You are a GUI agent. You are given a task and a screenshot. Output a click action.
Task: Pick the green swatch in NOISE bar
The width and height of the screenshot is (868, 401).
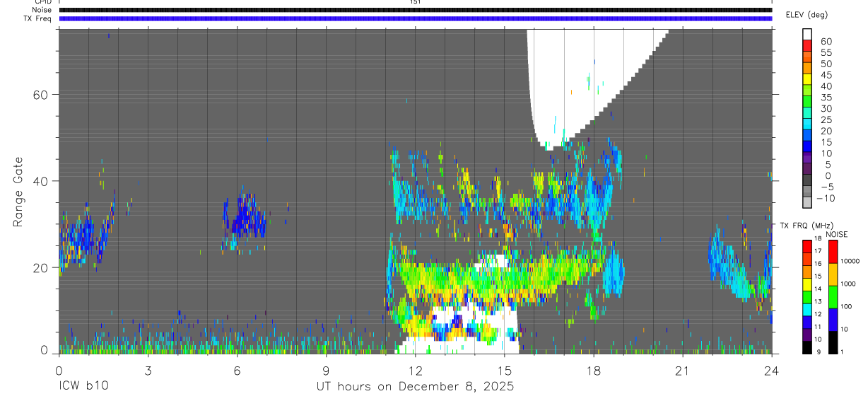point(833,296)
